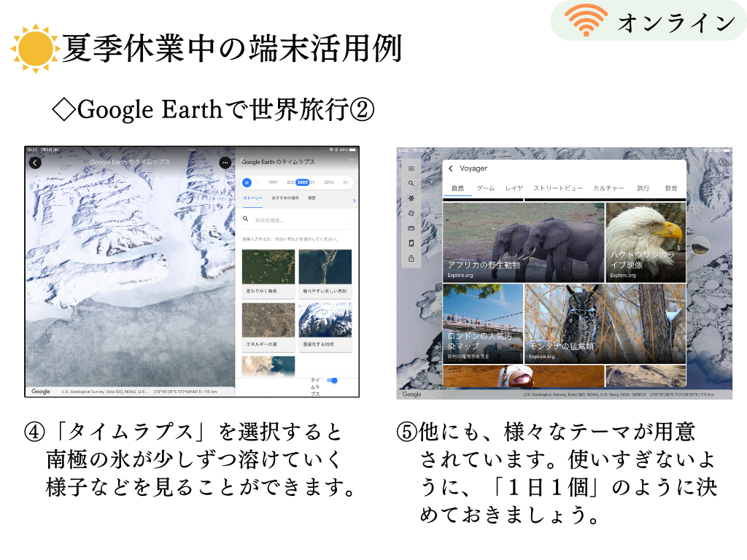Open the 変わりゆく森林 story card
Screen dimensions: 747x560
click(268, 273)
